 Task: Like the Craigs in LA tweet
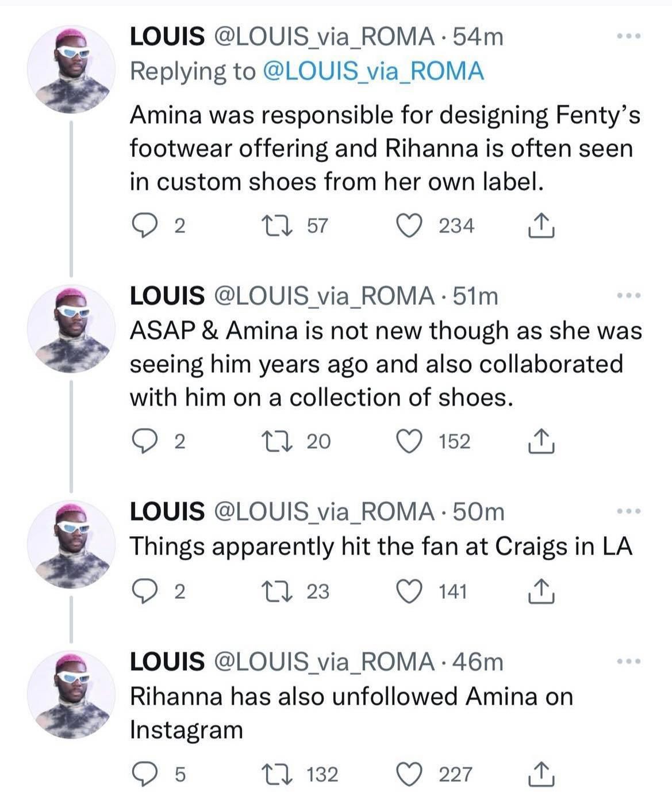point(409,591)
